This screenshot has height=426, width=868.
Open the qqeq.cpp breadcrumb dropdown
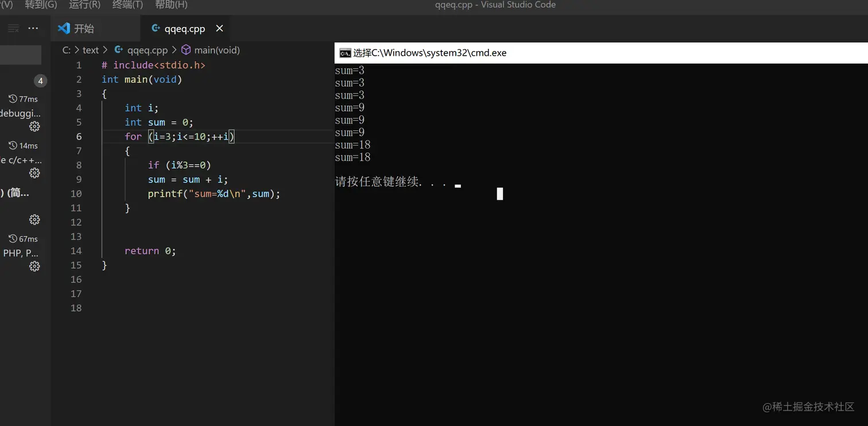pyautogui.click(x=148, y=50)
